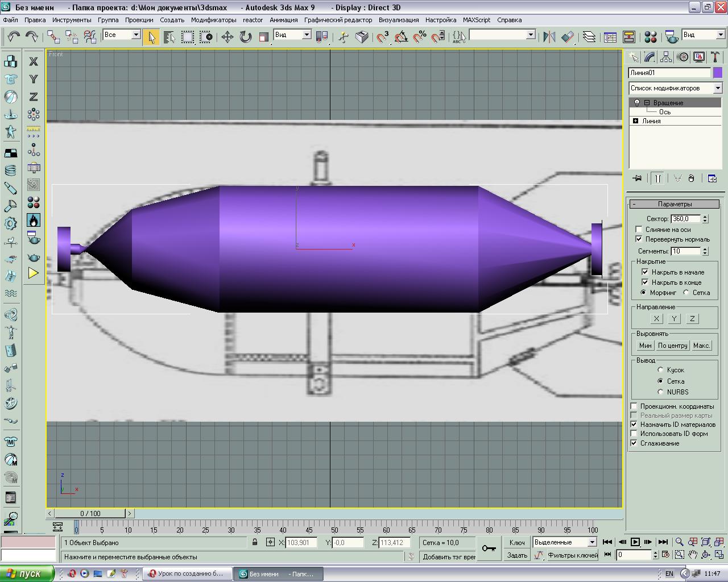Click the По центру align button

pyautogui.click(x=673, y=346)
